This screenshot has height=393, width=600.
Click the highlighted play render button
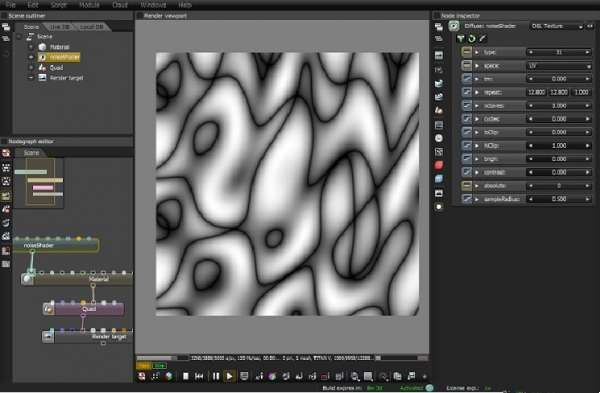[230, 376]
